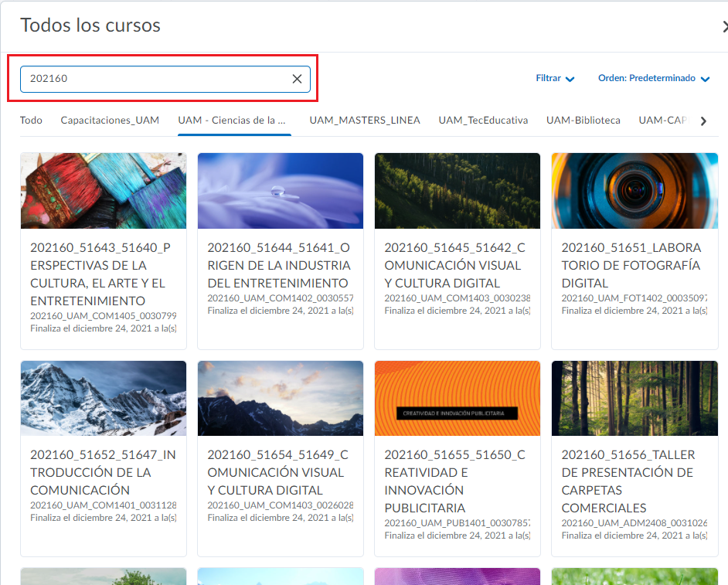Open Introducción de la Comunicación course
The image size is (728, 585).
[x=103, y=472]
